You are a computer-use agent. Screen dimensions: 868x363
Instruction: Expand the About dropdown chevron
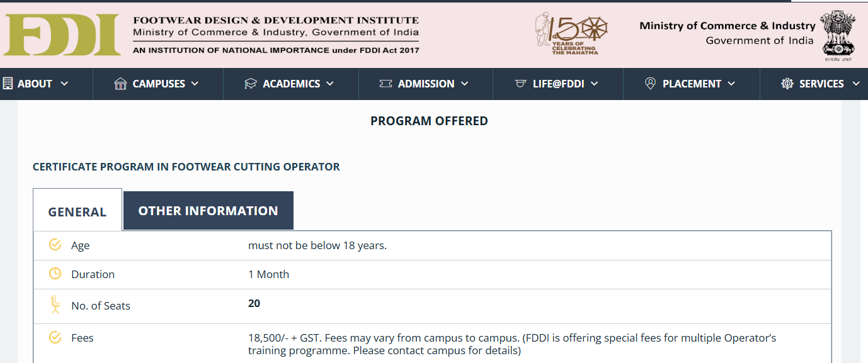[64, 84]
